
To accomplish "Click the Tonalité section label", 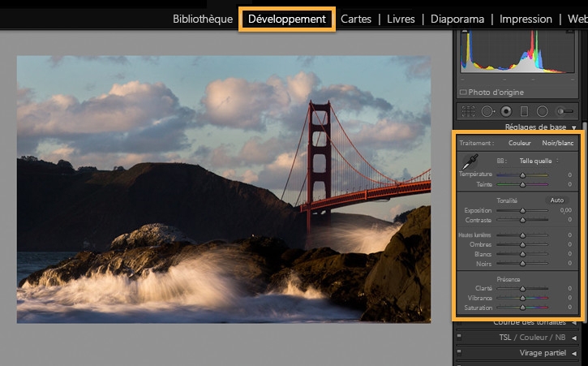I will (507, 200).
